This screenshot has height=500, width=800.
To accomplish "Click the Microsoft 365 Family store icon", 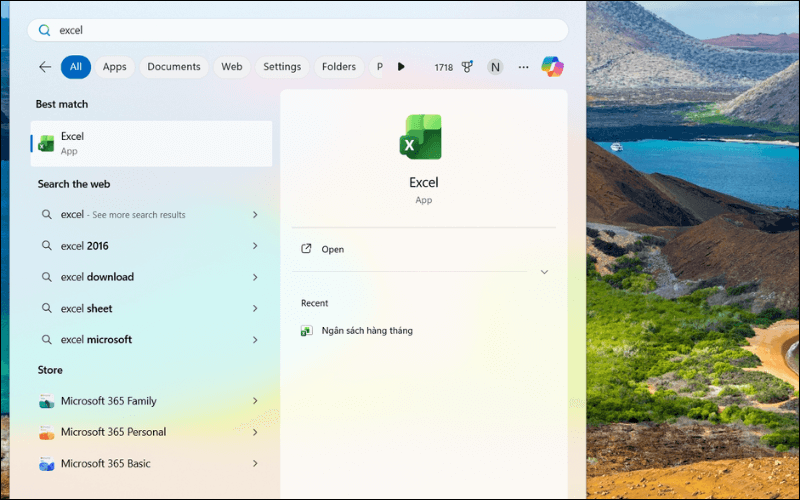I will [x=46, y=401].
